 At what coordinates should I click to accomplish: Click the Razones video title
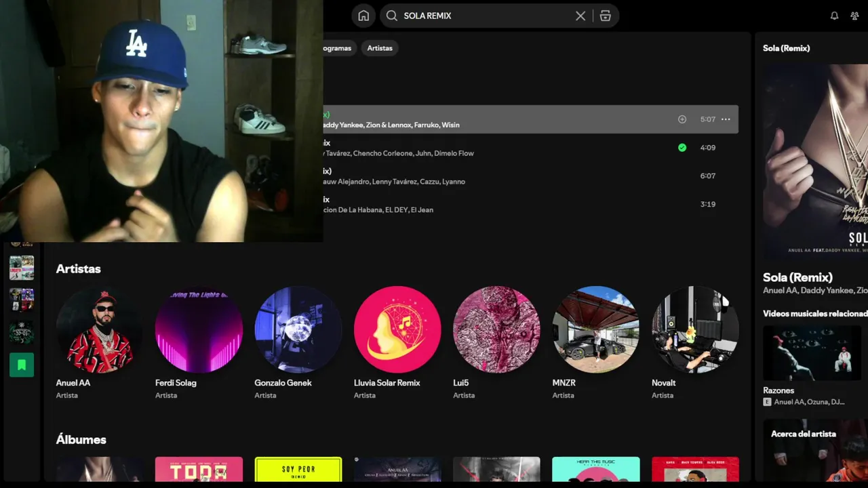[x=778, y=390]
